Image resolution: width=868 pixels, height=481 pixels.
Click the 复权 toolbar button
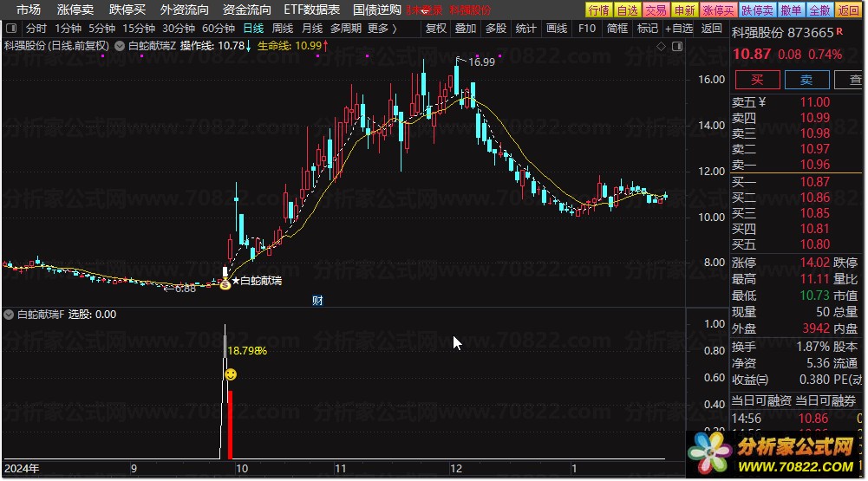436,29
